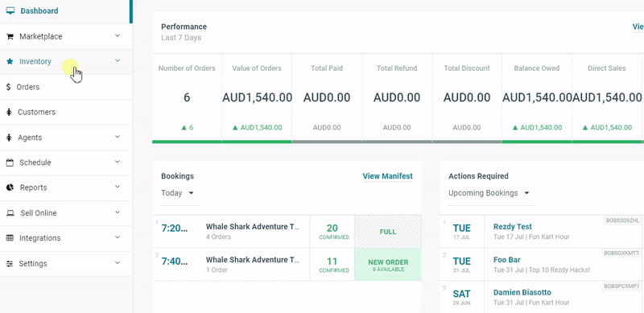This screenshot has width=644, height=313.
Task: Click the NEW ORDER 9 available button
Action: tap(388, 265)
